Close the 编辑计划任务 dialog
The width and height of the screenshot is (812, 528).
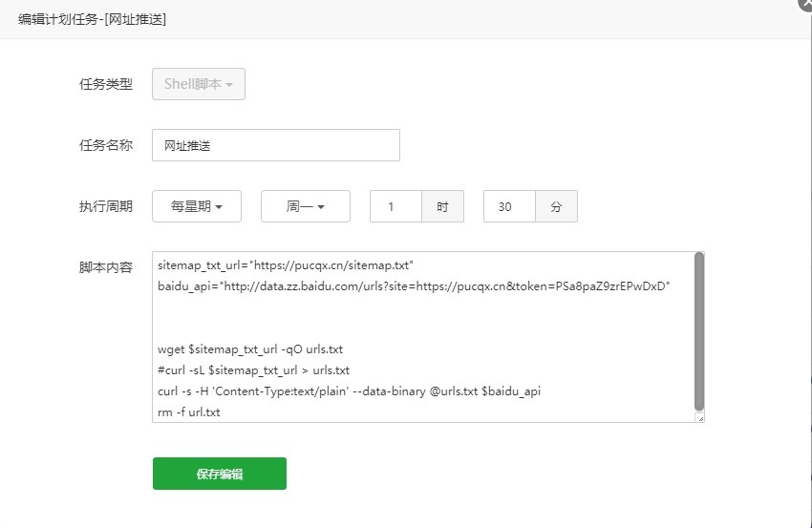coord(805,3)
